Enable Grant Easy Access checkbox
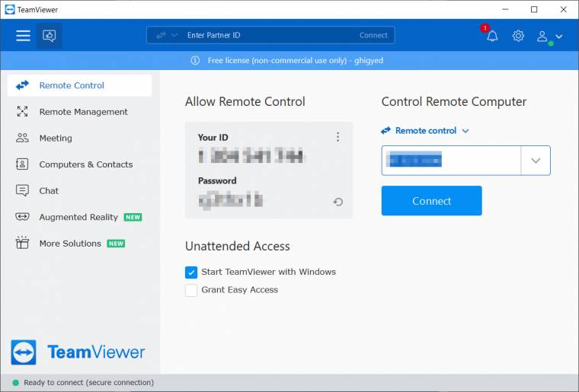Viewport: 579px width, 392px height. pos(191,290)
